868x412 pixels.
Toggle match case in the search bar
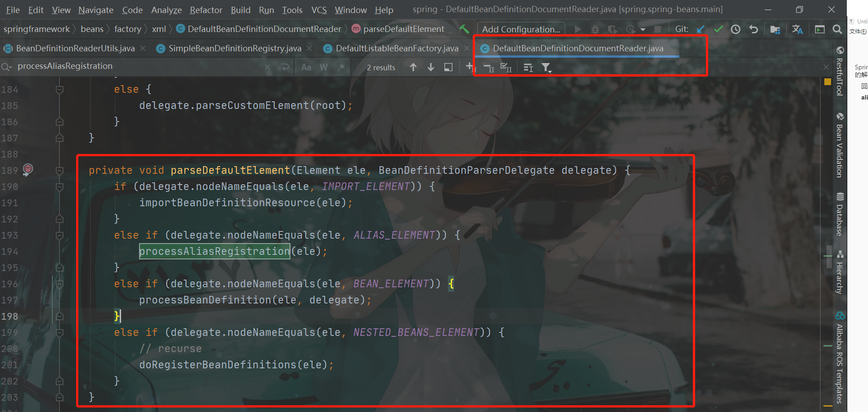(x=306, y=67)
